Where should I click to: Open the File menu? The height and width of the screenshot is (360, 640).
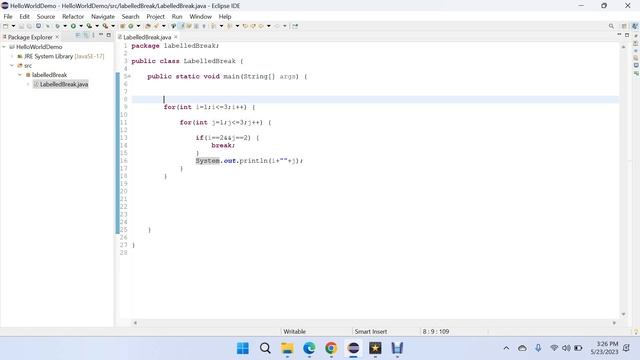[x=8, y=17]
